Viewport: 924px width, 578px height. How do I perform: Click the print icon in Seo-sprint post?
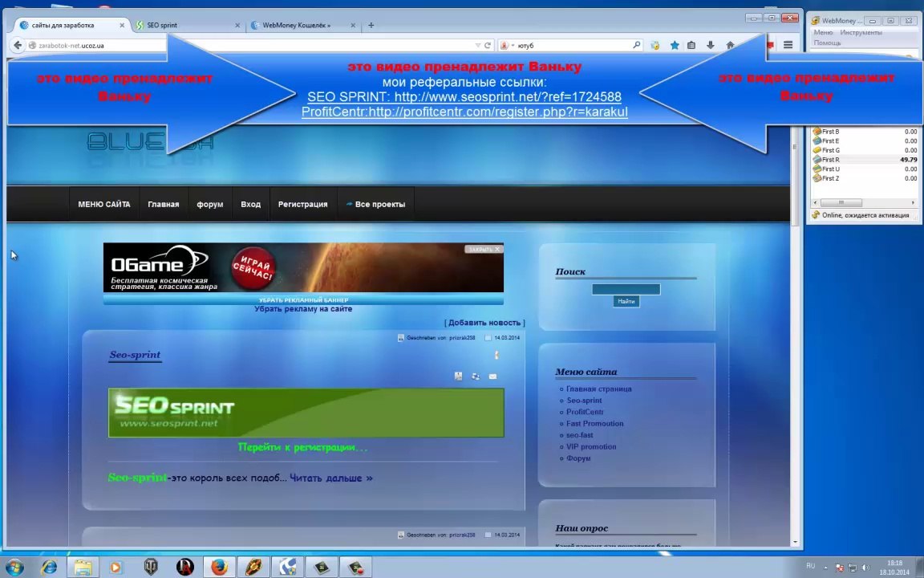[459, 376]
